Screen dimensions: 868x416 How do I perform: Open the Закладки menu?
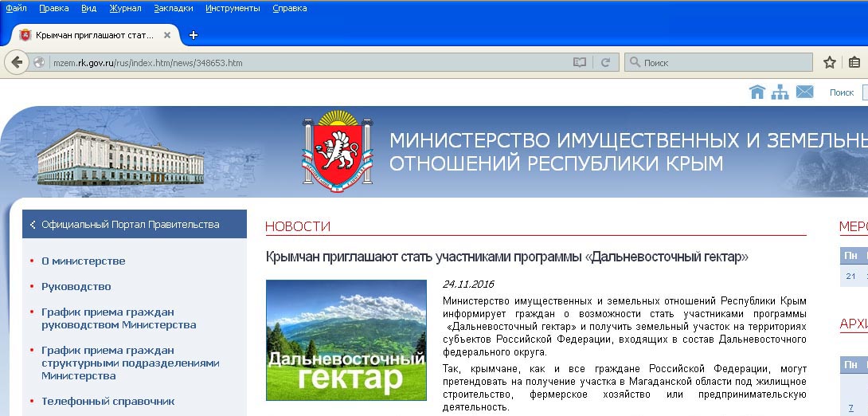(174, 8)
